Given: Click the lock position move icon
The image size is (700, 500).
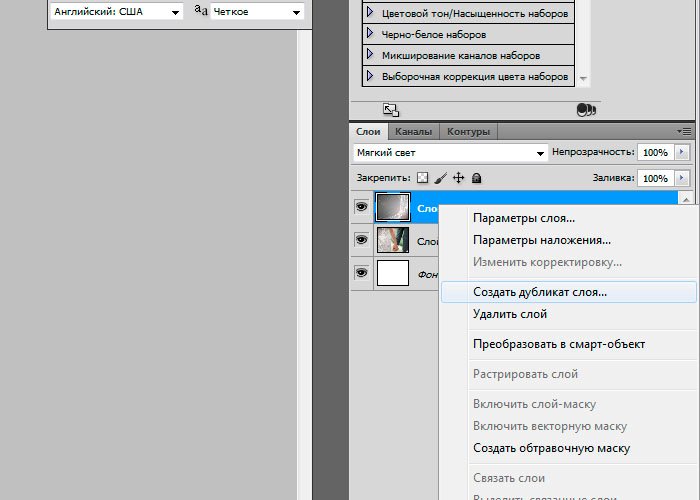Looking at the screenshot, I should coord(458,178).
